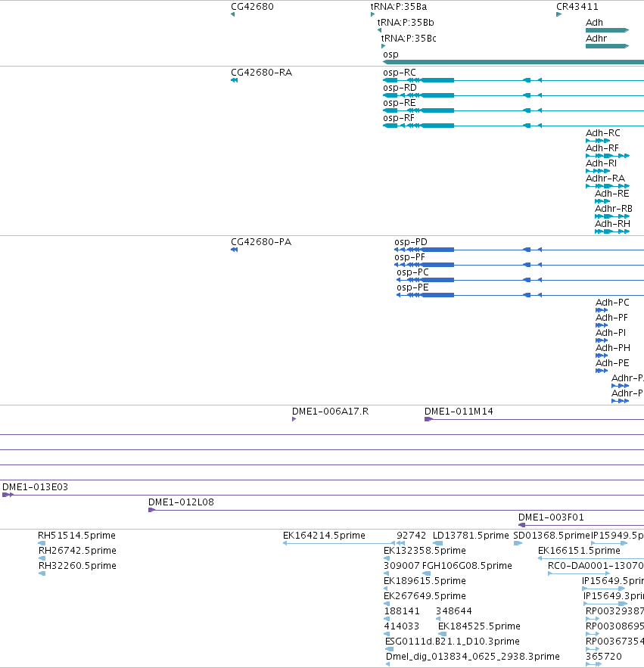Click the osp-RD transcript label
The width and height of the screenshot is (644, 668).
pos(400,88)
